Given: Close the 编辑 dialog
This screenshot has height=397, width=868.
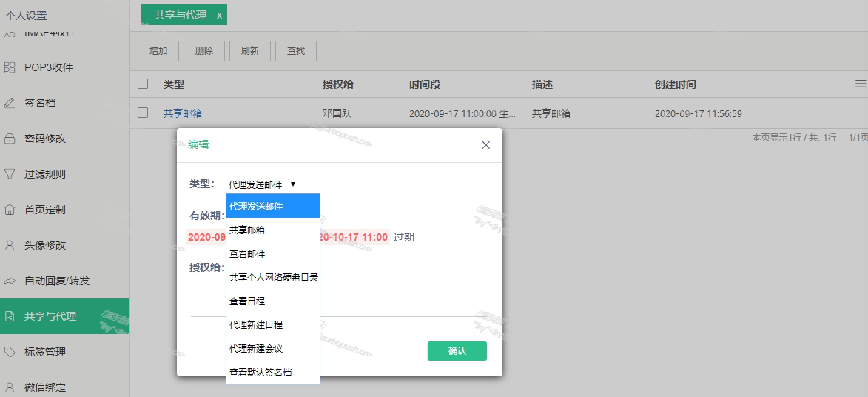Looking at the screenshot, I should 486,145.
